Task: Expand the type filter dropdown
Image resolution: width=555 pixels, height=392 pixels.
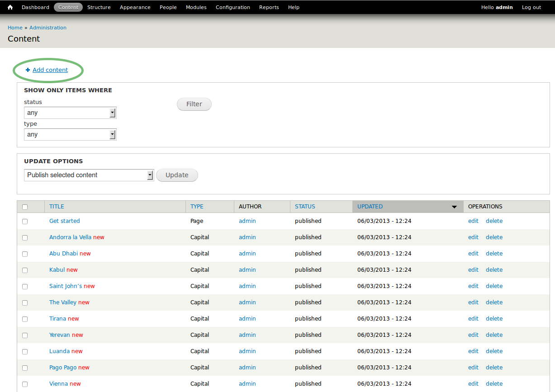Action: click(x=70, y=135)
